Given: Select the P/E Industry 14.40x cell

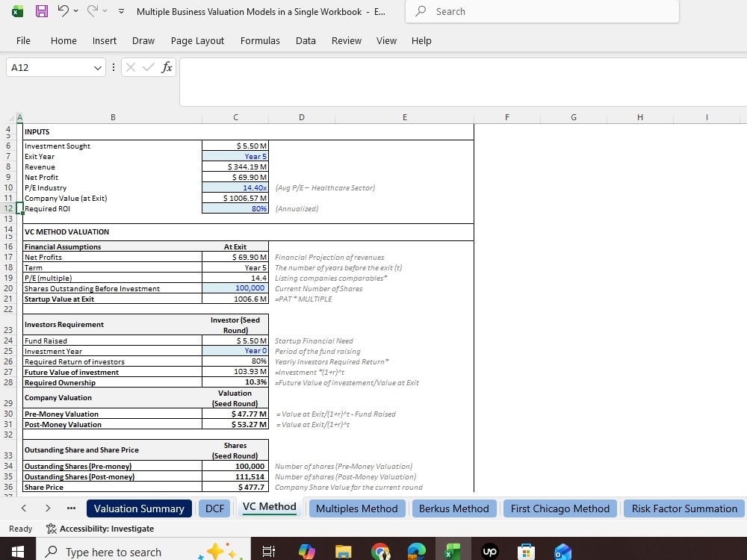Looking at the screenshot, I should tap(235, 187).
